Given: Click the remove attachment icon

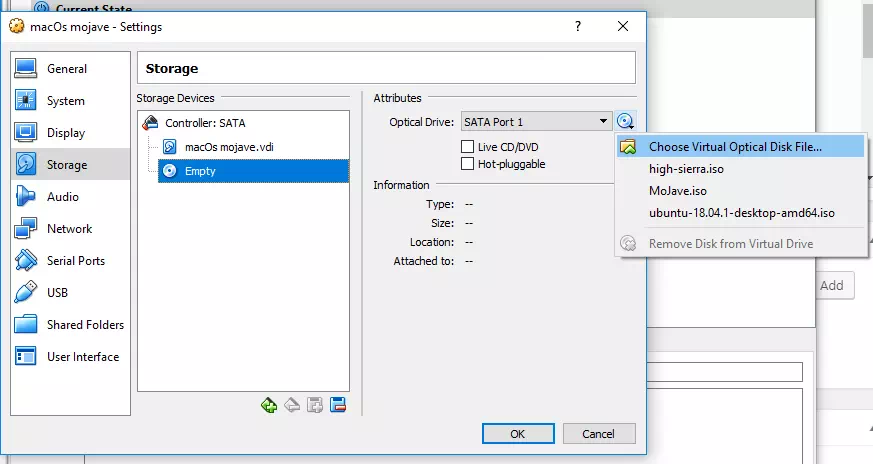Looking at the screenshot, I should pyautogui.click(x=292, y=405).
